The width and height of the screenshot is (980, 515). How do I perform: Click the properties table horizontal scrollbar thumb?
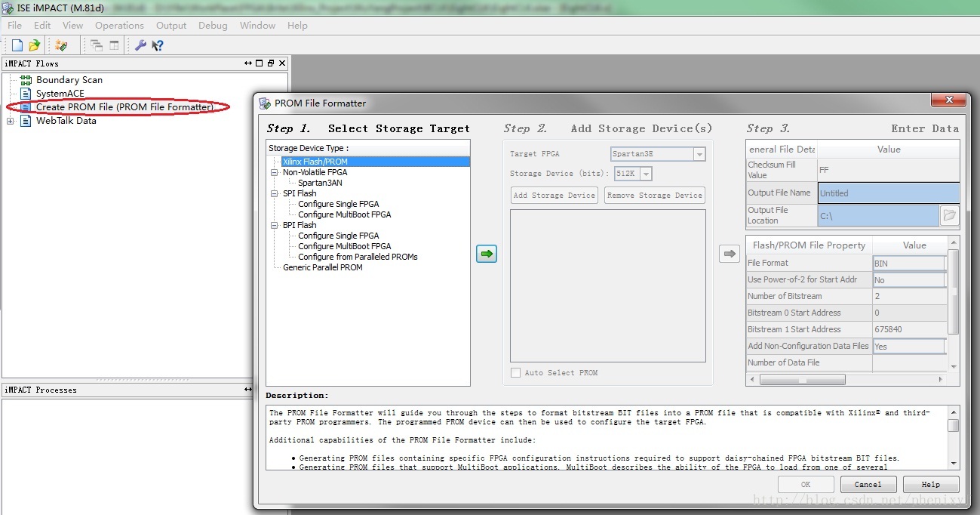click(x=802, y=380)
